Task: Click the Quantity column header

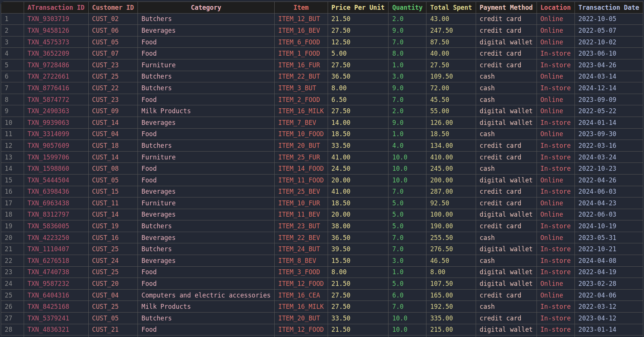Action: coord(407,8)
